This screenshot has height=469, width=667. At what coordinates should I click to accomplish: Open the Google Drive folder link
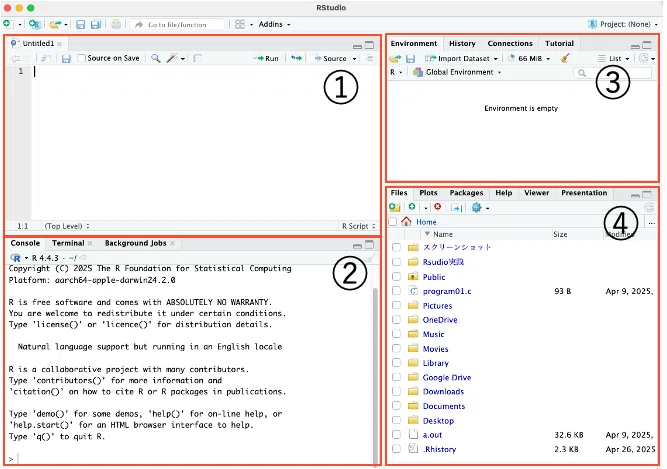(x=447, y=377)
